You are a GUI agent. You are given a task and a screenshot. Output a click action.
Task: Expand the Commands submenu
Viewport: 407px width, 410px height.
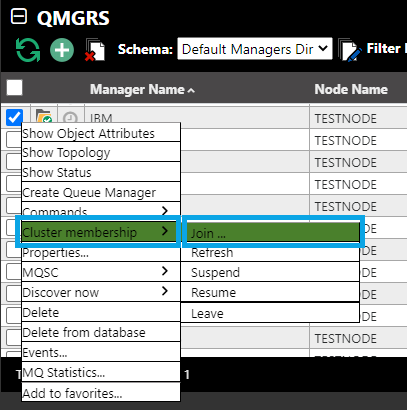(x=101, y=210)
